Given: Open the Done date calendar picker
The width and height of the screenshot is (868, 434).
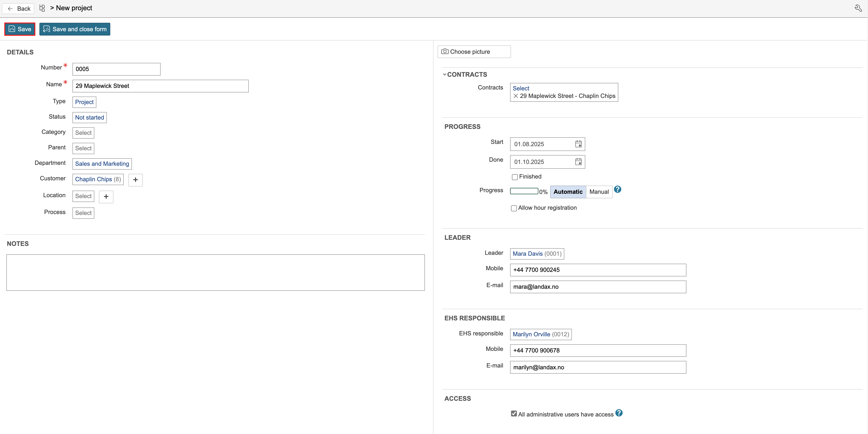Looking at the screenshot, I should pos(578,162).
